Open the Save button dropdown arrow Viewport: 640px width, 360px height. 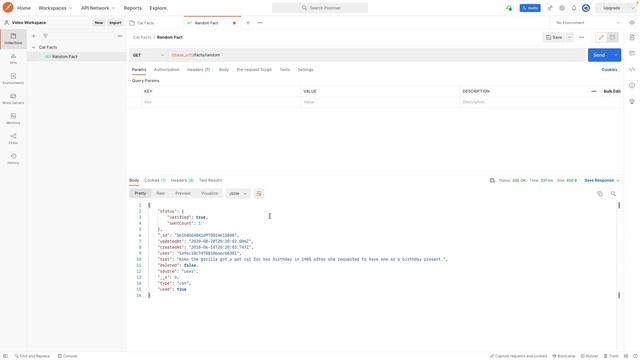[x=569, y=37]
